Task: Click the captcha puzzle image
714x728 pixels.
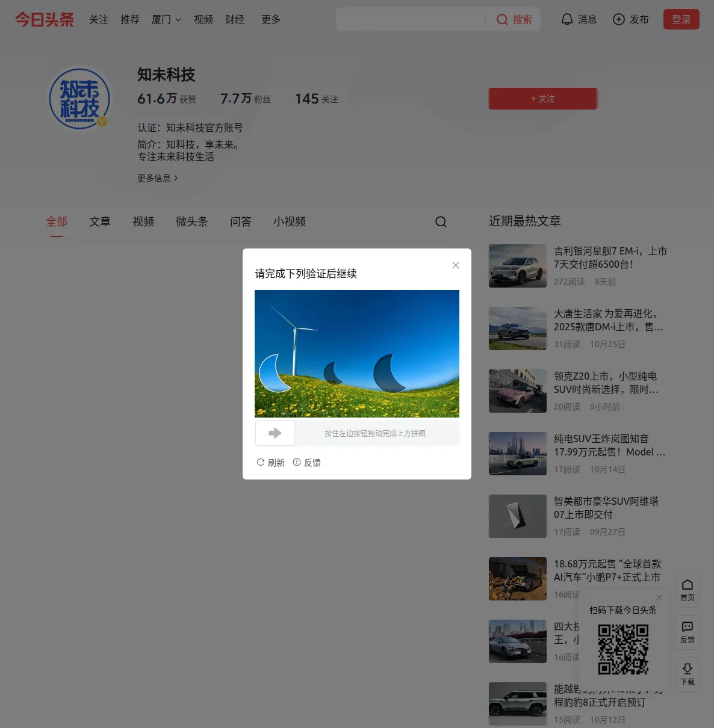Action: (x=357, y=354)
